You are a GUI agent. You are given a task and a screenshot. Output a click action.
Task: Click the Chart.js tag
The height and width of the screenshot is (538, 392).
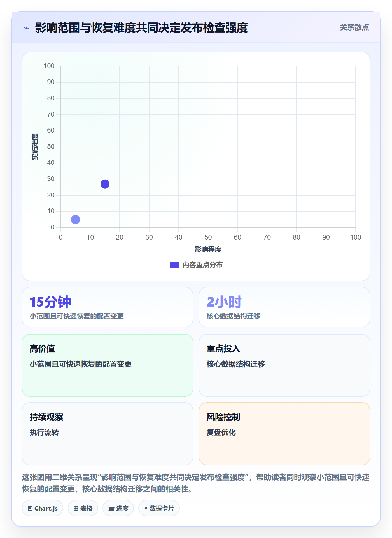43,508
